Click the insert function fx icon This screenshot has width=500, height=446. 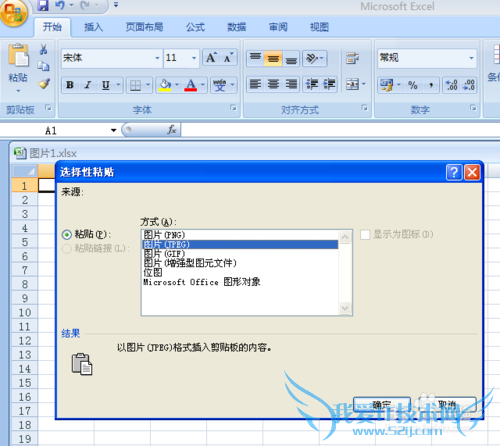click(172, 130)
